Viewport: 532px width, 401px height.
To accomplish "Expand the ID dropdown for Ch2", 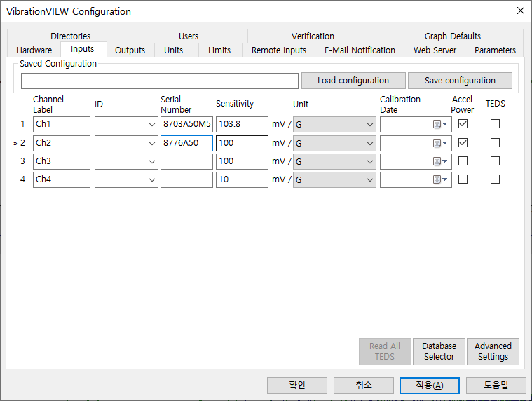I will (151, 144).
